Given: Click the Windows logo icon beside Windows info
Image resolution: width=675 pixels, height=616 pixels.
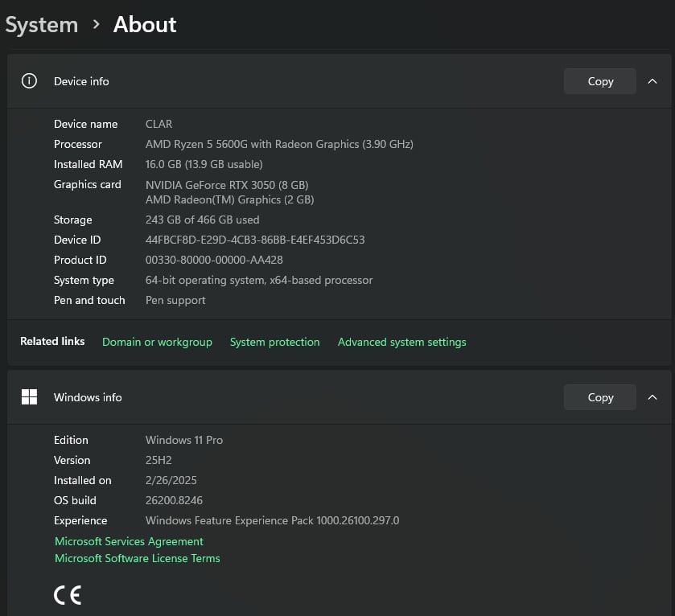Looking at the screenshot, I should pyautogui.click(x=29, y=396).
